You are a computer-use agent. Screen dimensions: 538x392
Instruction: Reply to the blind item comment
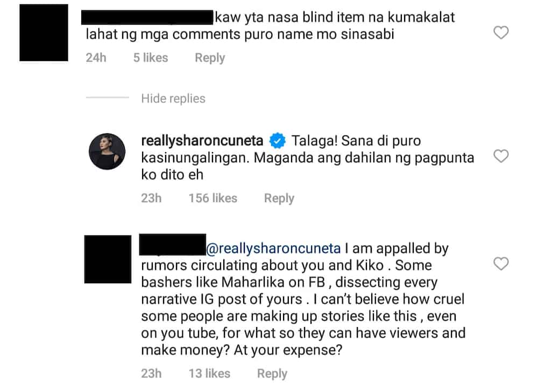tap(210, 58)
